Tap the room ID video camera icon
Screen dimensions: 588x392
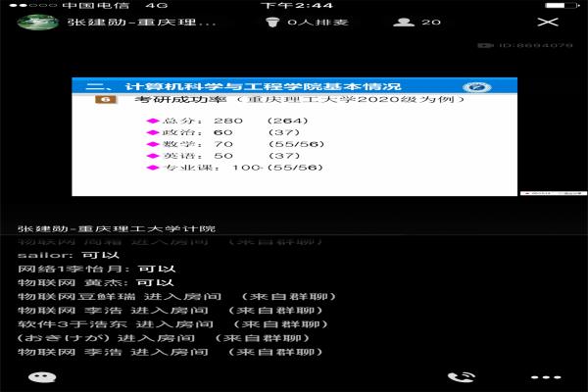tap(485, 45)
